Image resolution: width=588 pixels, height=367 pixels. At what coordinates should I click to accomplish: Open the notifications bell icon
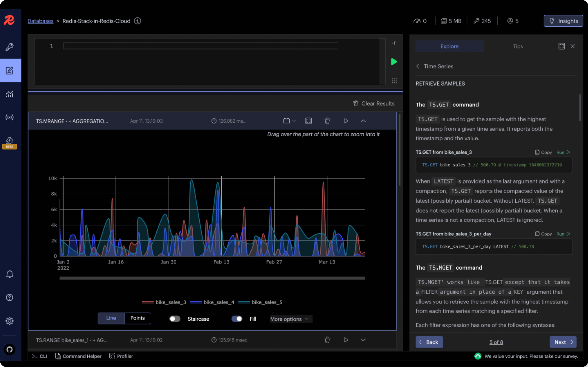[9, 274]
